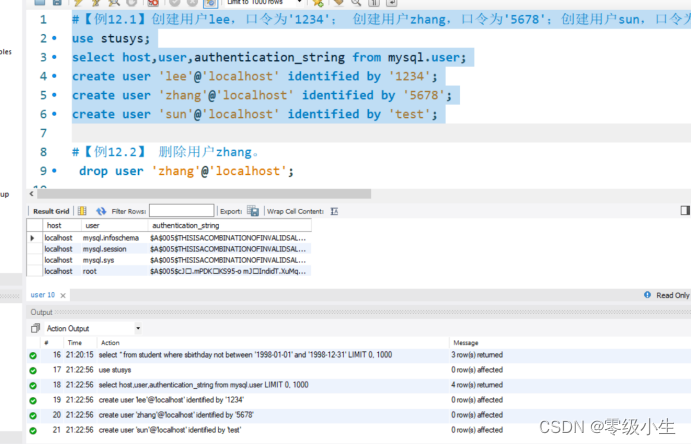The image size is (691, 445).
Task: Click the left scroll arrow of the editor scrollbar
Action: (x=31, y=194)
